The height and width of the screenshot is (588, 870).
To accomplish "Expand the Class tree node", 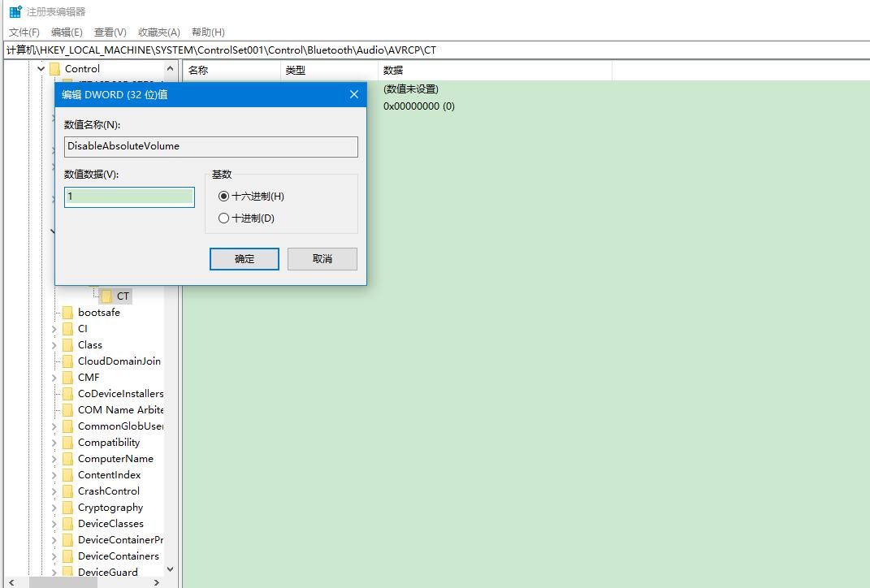I will click(54, 345).
